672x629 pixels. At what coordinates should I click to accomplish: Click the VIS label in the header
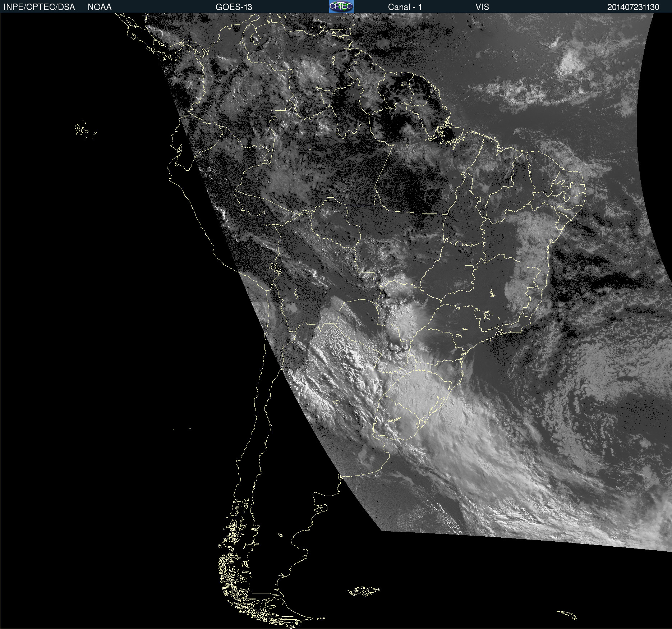click(x=482, y=7)
